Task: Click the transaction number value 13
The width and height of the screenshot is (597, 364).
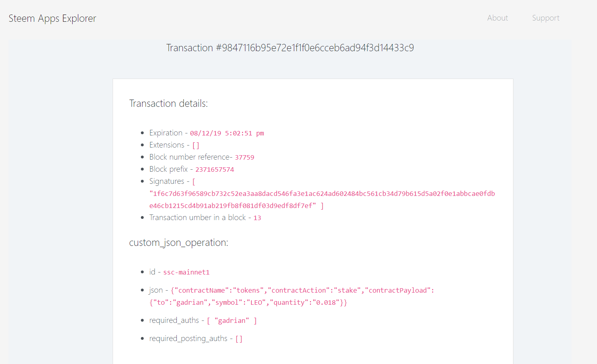Action: click(x=257, y=218)
